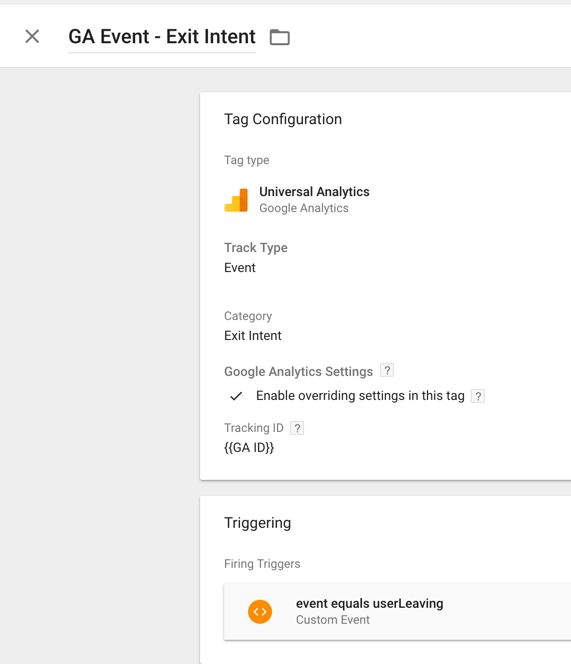Close the tag editor with X
This screenshot has width=571, height=664.
coord(32,36)
